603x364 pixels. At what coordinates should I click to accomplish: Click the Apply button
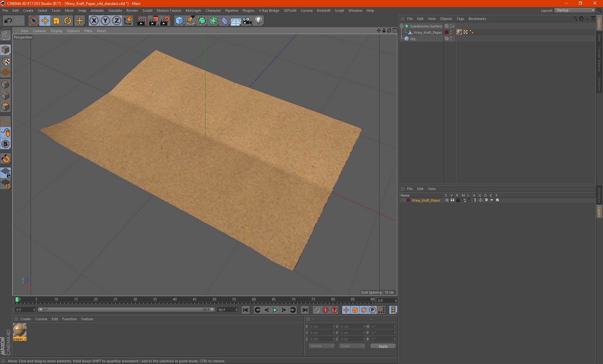click(383, 346)
